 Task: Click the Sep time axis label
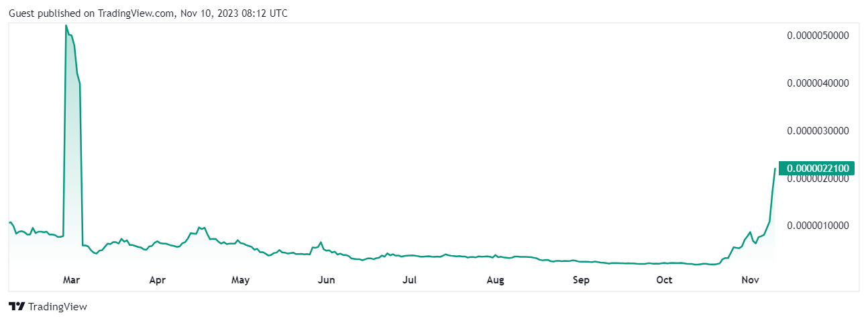(x=581, y=280)
